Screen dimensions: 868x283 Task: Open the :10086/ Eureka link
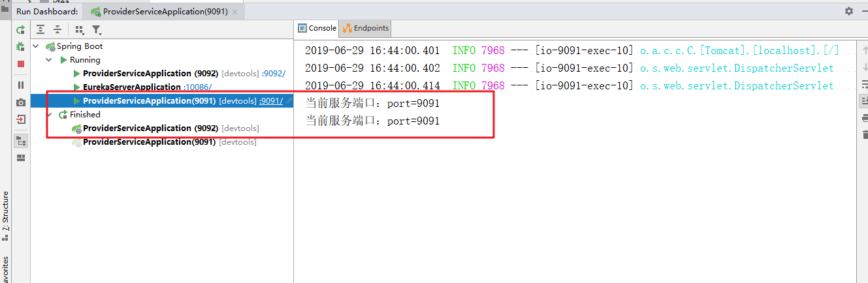click(x=197, y=87)
